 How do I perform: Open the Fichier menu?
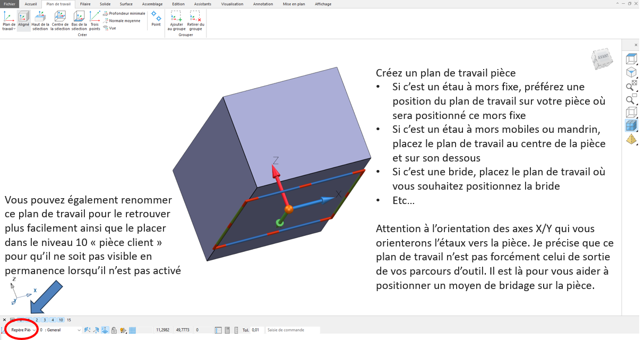point(10,4)
